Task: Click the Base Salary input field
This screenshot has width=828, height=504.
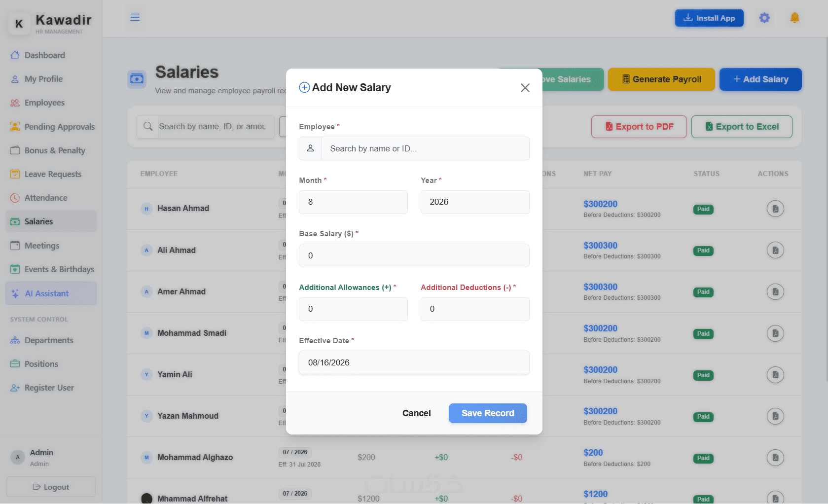Action: tap(414, 255)
